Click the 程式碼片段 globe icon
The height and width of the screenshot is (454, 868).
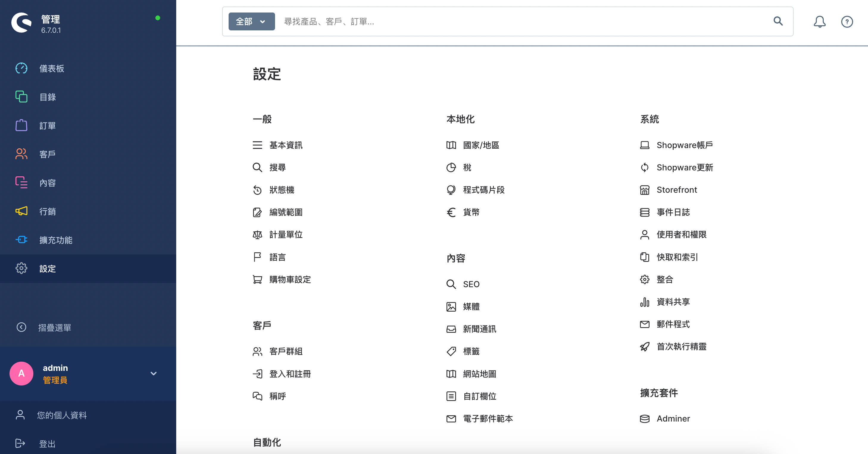pos(451,190)
